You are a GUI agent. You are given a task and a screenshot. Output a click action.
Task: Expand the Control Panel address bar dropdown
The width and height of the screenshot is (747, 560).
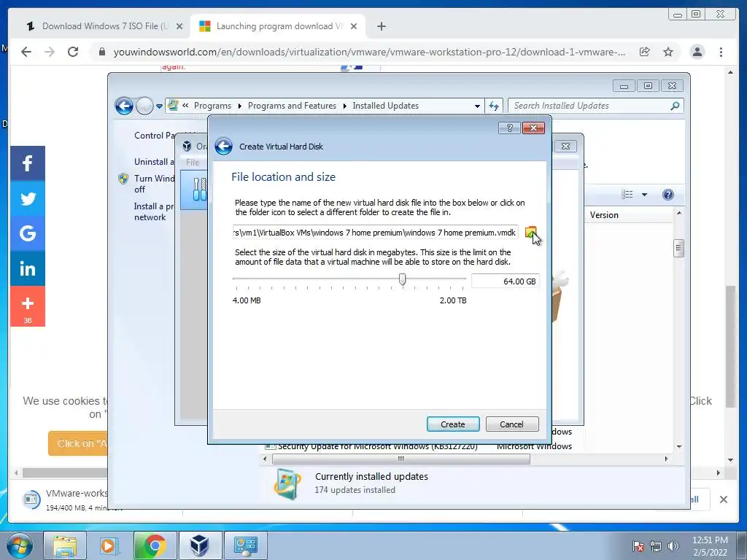coord(477,106)
